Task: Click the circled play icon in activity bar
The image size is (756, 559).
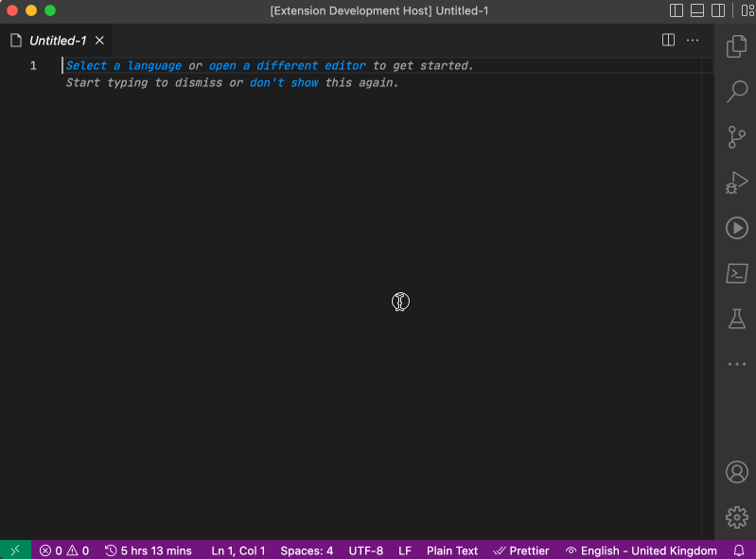Action: [737, 228]
